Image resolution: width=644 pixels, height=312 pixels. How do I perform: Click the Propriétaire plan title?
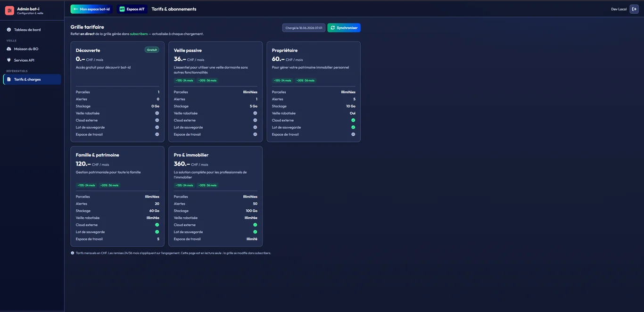pos(285,50)
